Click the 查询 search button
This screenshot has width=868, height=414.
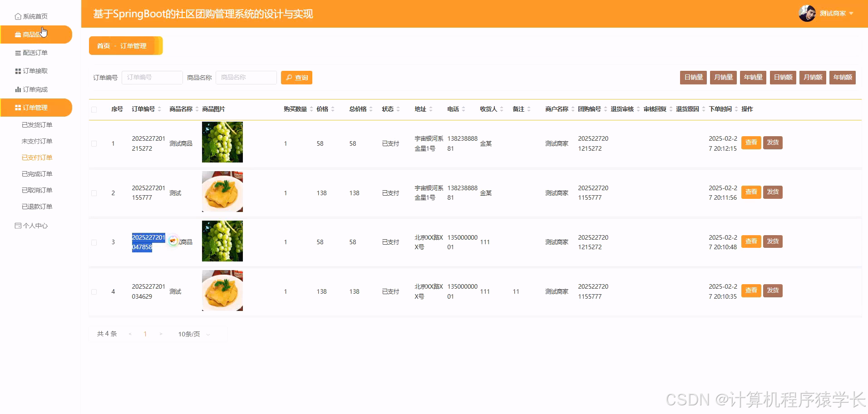[x=296, y=78]
